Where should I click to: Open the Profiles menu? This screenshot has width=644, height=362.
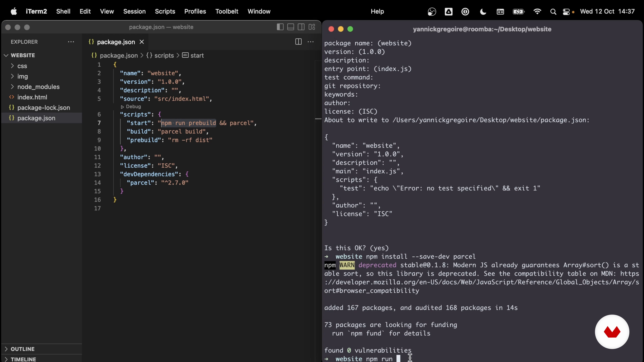(195, 11)
